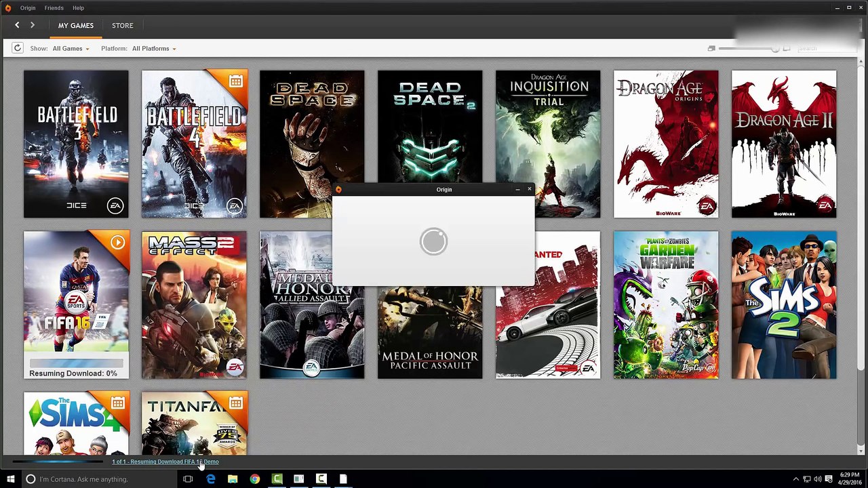
Task: Select the Sims 4 game tile
Action: [76, 423]
